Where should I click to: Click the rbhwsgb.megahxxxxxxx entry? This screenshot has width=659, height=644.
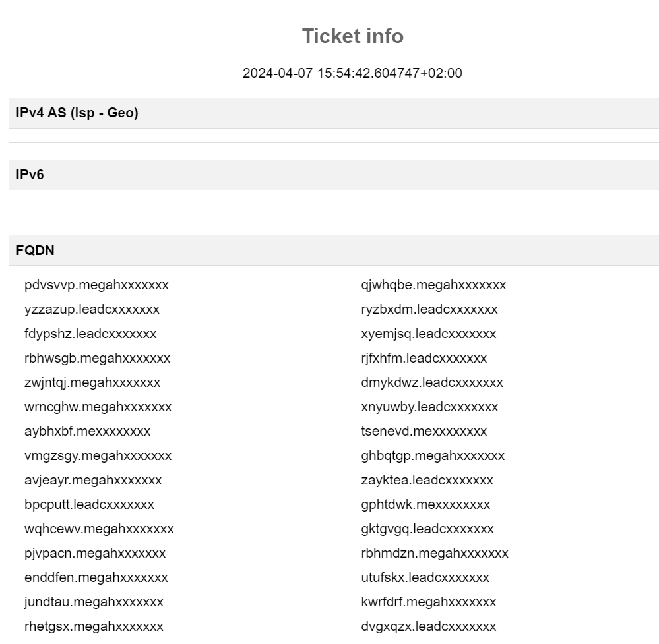pos(97,359)
